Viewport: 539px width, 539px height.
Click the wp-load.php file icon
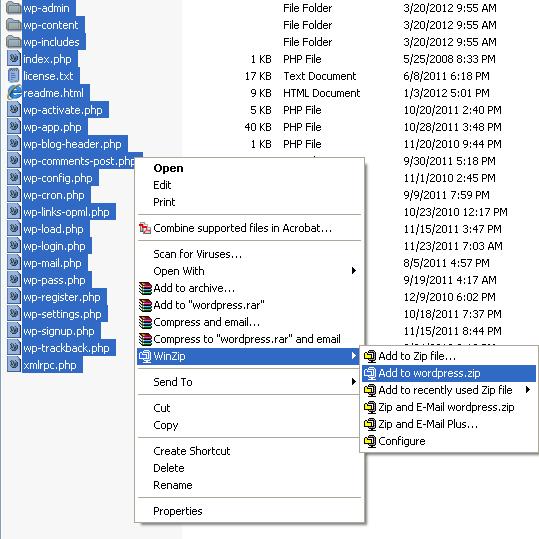click(14, 229)
